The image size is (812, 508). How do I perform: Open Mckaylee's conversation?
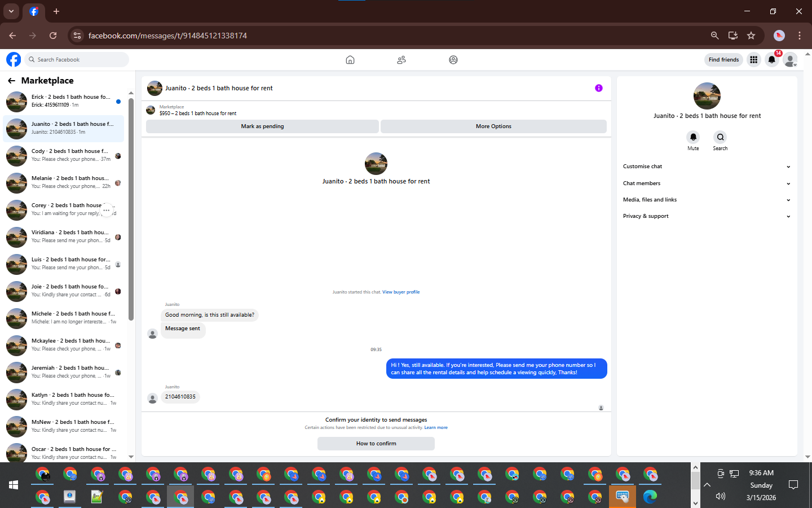click(63, 345)
